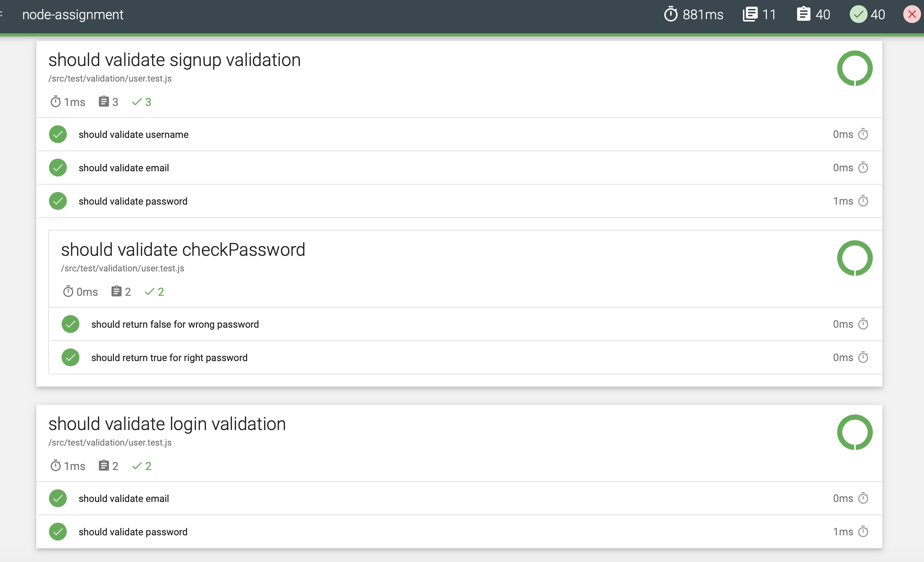Expand 'should return true for right password' test
This screenshot has height=562, width=924.
169,358
